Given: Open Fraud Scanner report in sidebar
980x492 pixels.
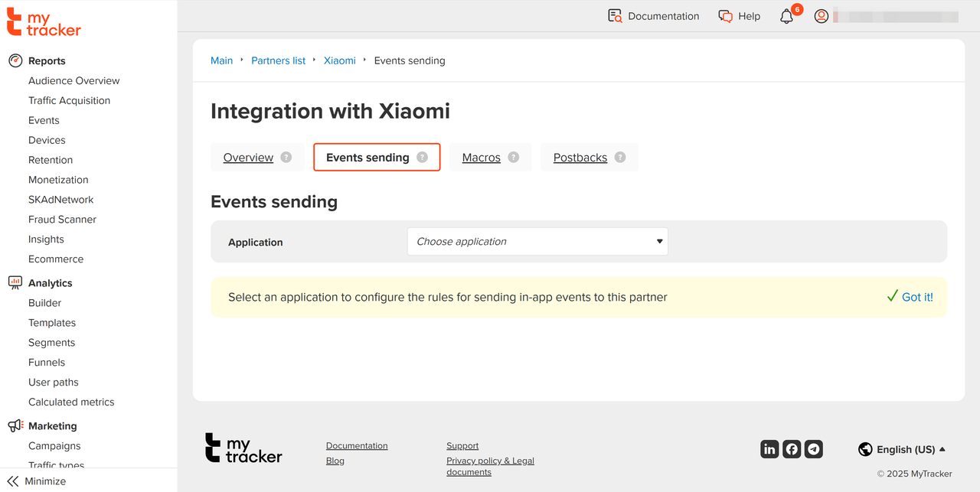Looking at the screenshot, I should (62, 220).
